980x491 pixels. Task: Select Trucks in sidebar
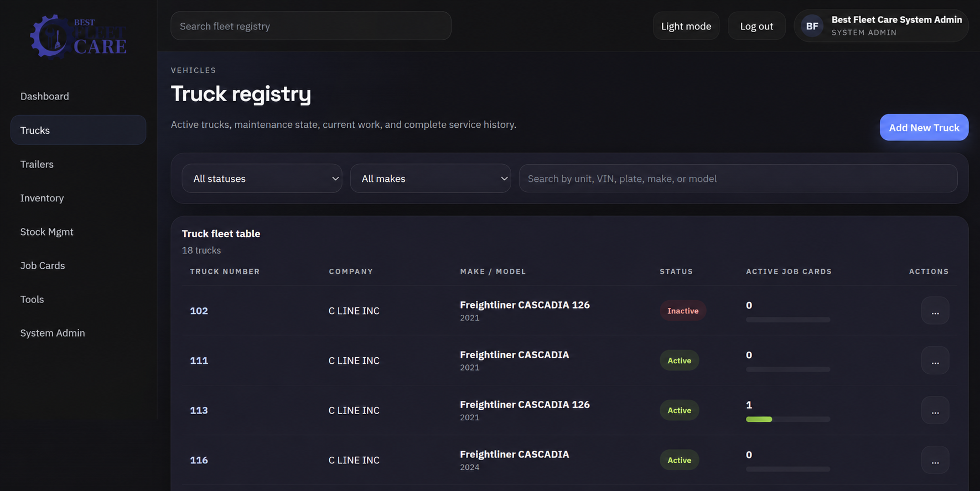78,130
